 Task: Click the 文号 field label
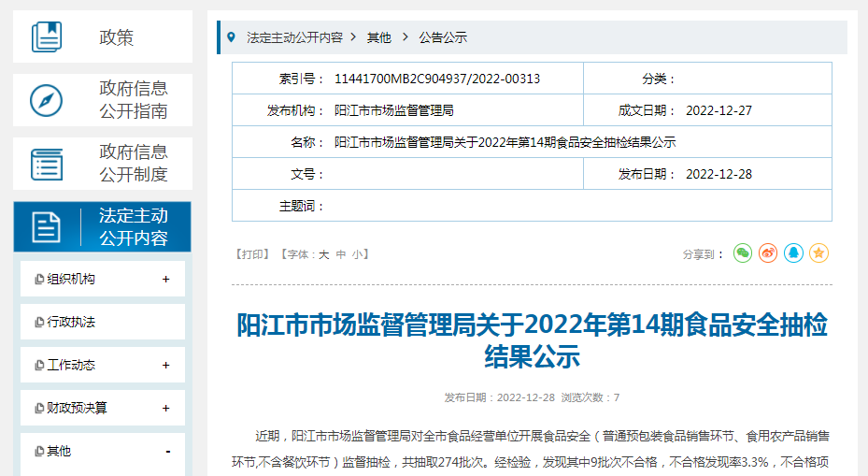click(x=307, y=175)
